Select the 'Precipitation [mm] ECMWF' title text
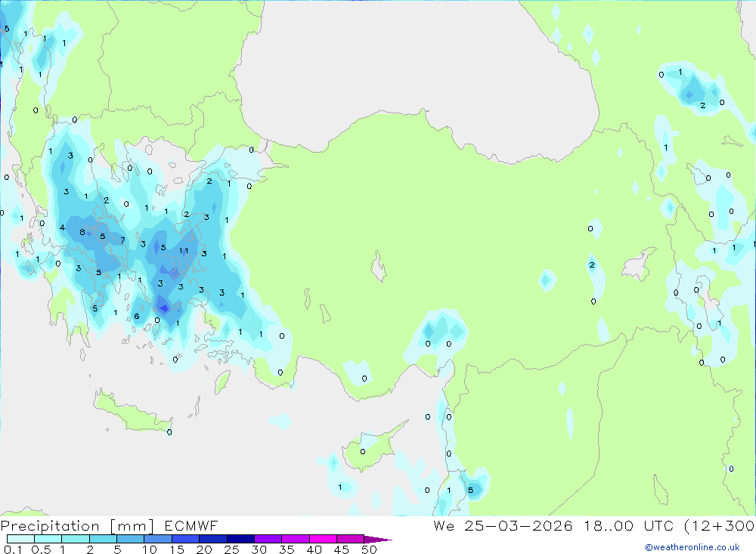Image resolution: width=756 pixels, height=554 pixels. [x=110, y=525]
